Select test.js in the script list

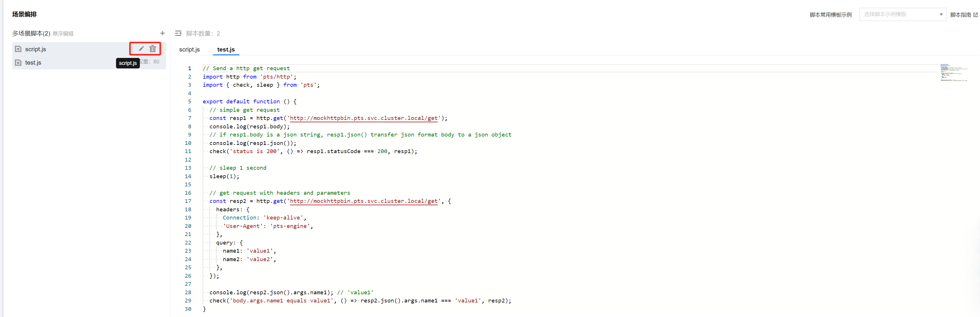pyautogui.click(x=33, y=63)
